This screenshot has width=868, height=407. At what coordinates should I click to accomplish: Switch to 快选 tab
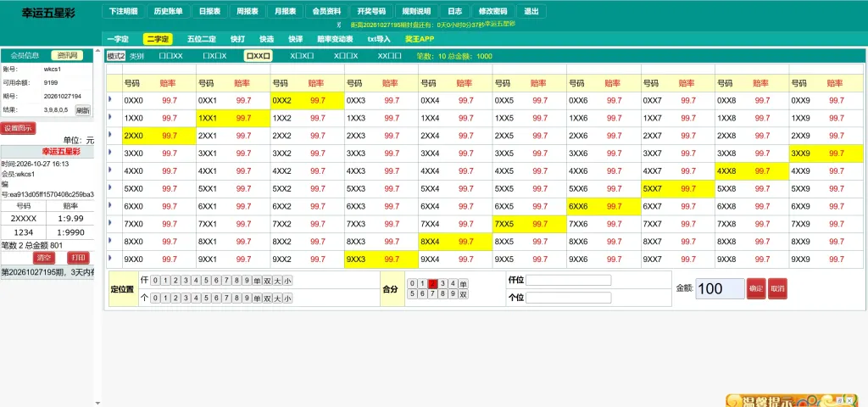266,39
